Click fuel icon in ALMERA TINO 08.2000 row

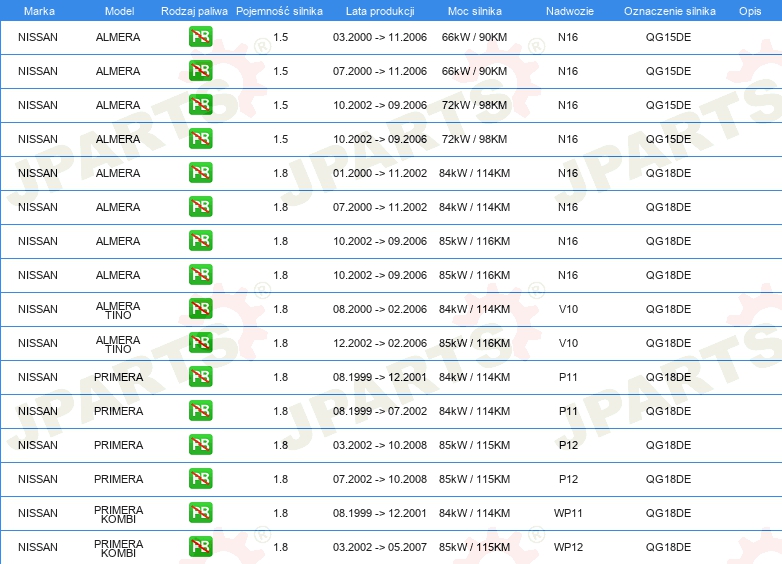(x=200, y=309)
